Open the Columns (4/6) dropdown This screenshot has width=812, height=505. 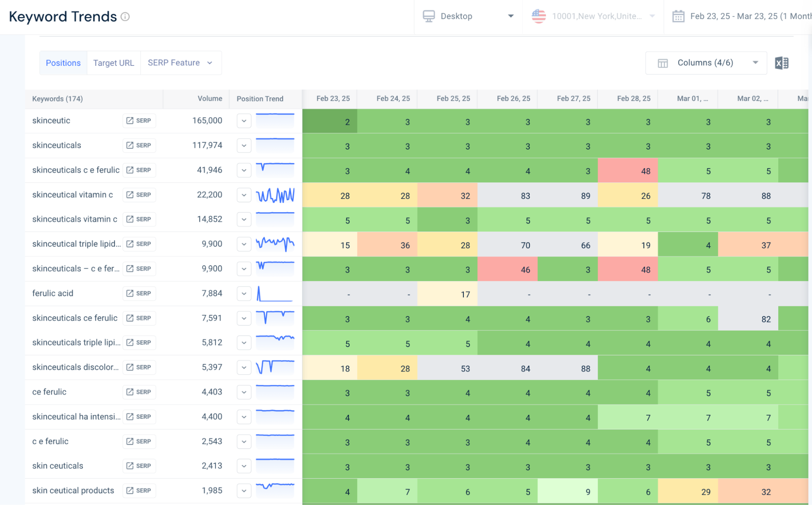point(706,63)
